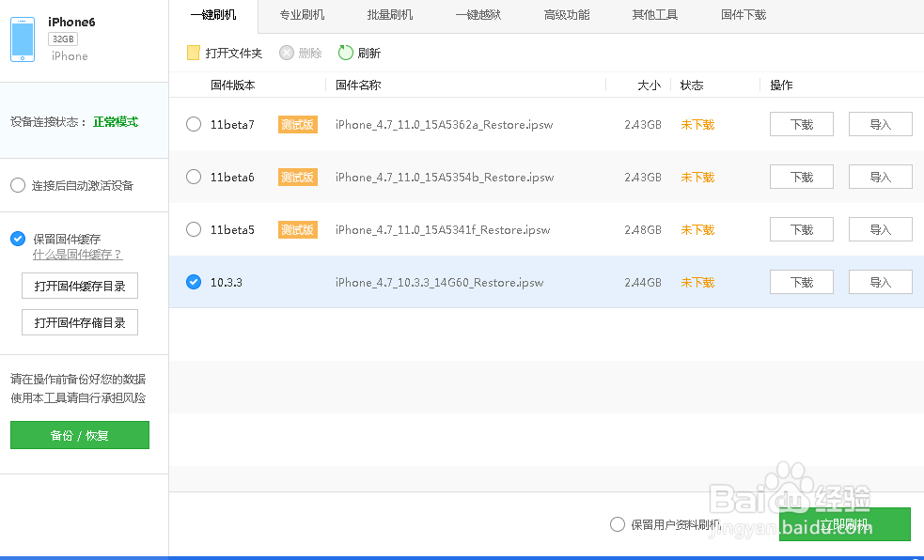Click 未下载 status in 10.3.3 row
The image size is (924, 560).
coord(697,283)
